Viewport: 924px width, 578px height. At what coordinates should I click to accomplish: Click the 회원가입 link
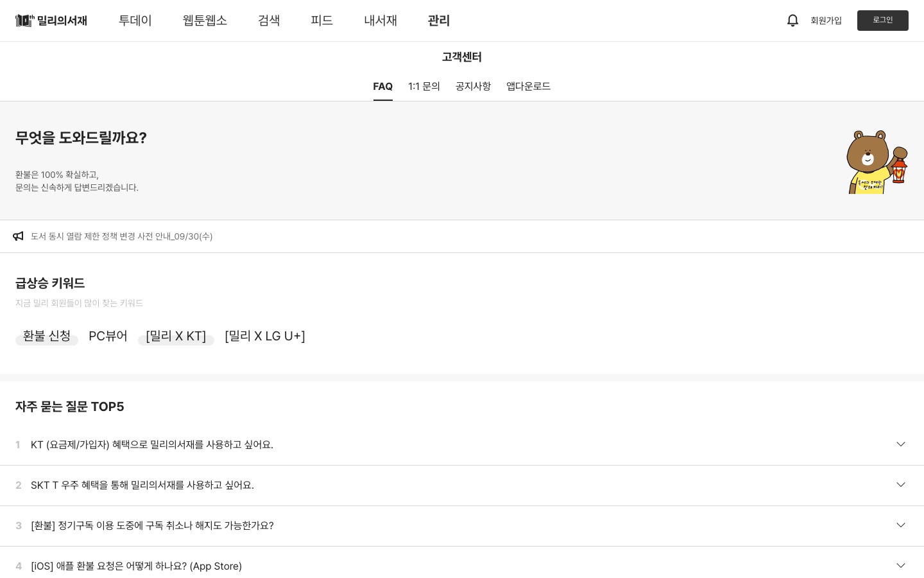[x=826, y=21]
